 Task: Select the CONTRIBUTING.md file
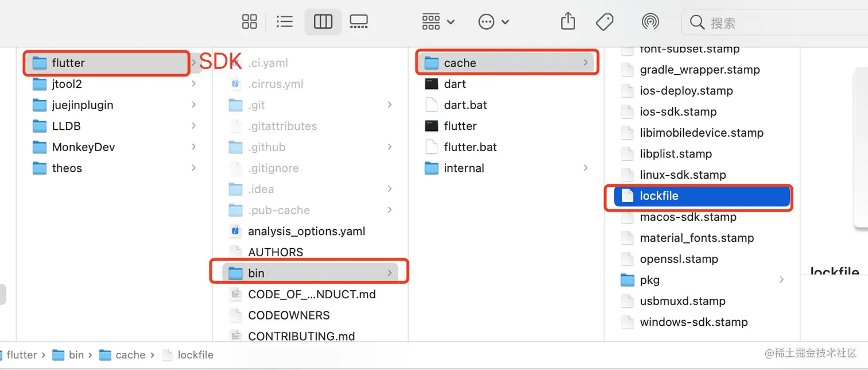(310, 336)
